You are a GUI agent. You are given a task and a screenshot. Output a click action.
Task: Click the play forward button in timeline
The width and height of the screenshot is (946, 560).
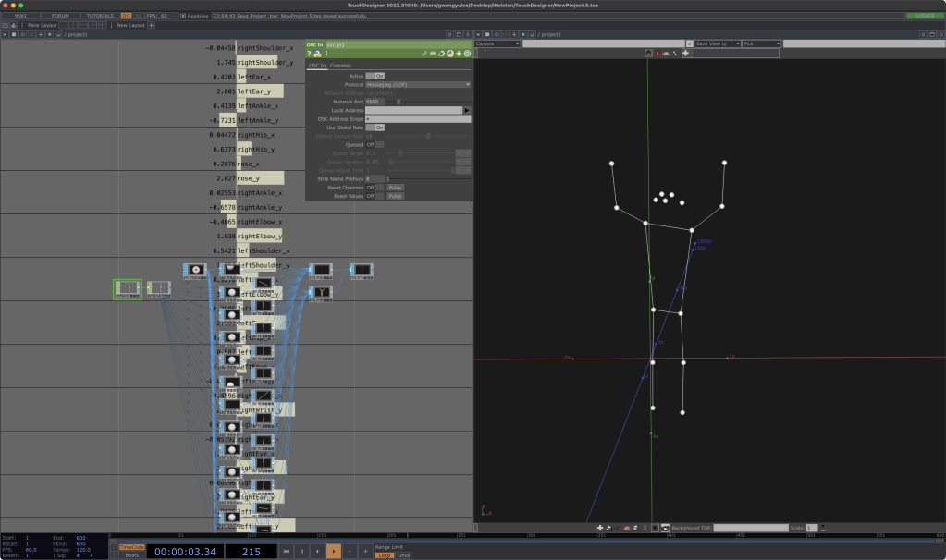point(333,551)
